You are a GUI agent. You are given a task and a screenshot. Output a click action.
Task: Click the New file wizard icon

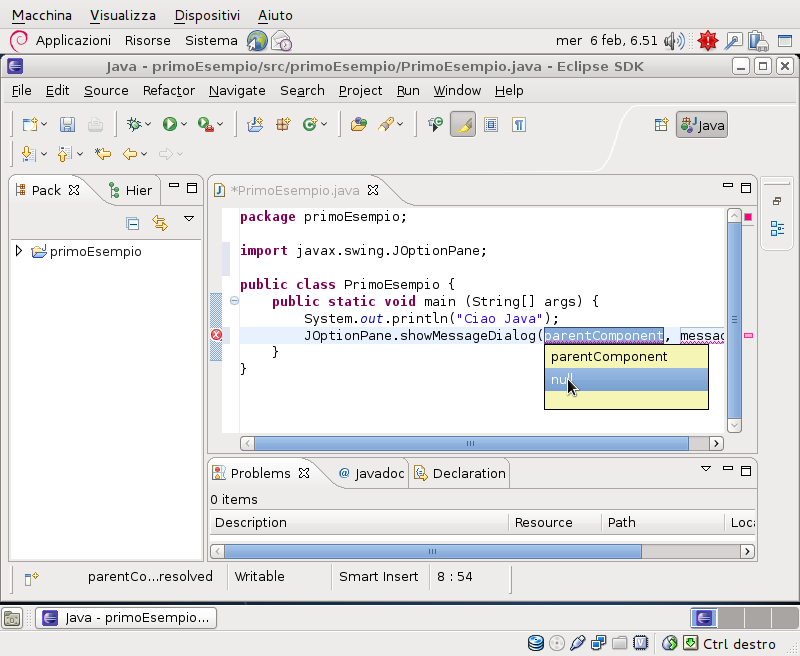click(x=30, y=124)
